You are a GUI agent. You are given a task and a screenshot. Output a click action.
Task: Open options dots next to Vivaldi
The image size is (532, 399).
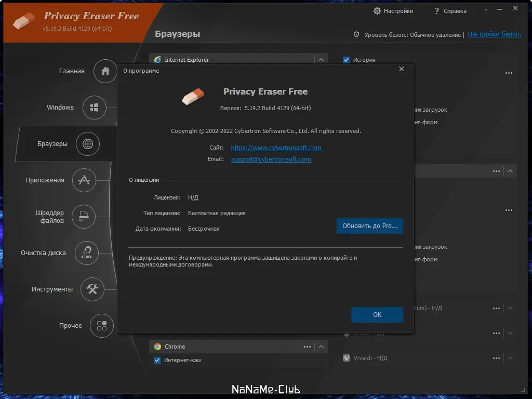pyautogui.click(x=496, y=358)
